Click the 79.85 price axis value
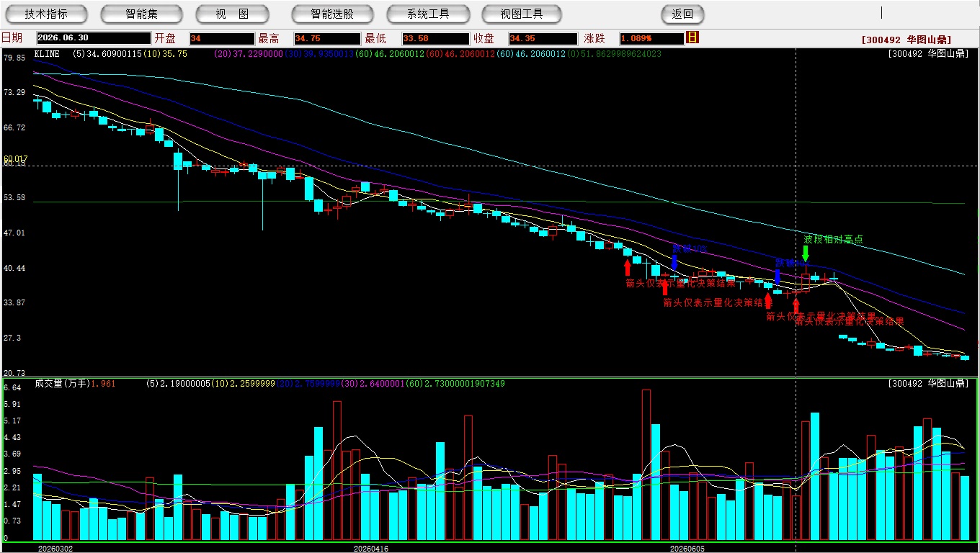 14,58
